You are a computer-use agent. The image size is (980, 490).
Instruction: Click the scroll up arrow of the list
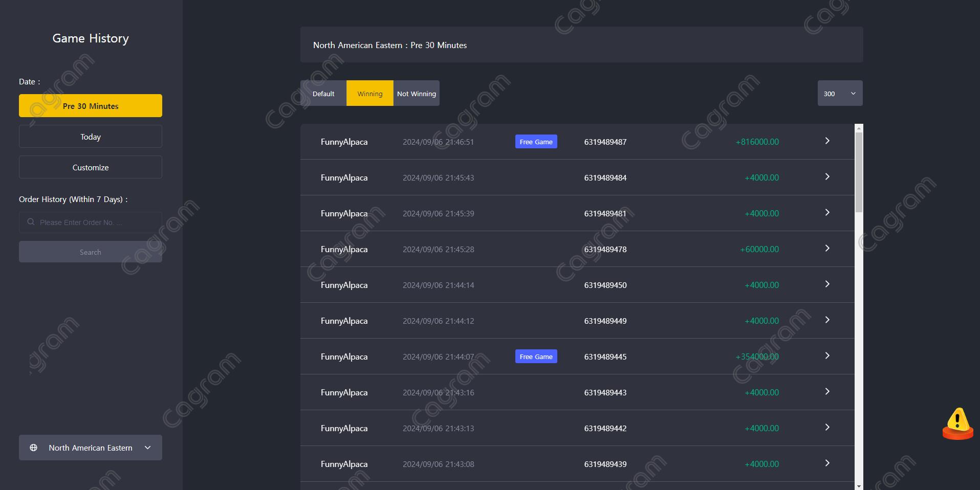click(859, 128)
